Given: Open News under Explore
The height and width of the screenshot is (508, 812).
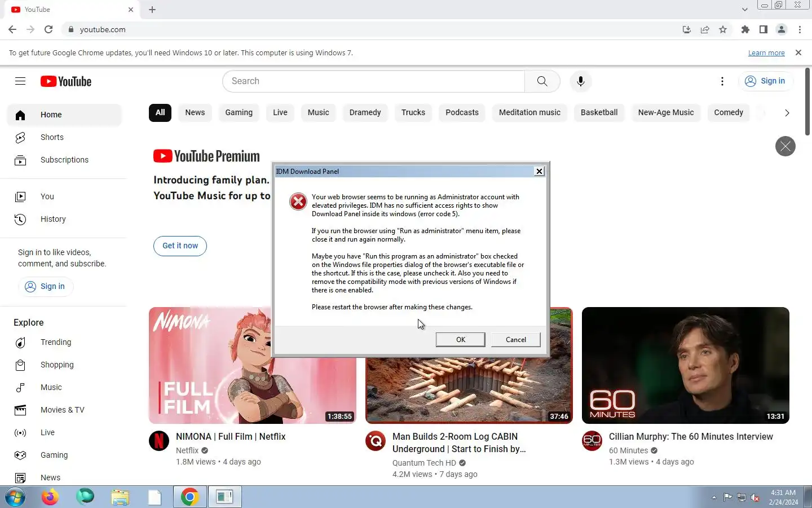Looking at the screenshot, I should click(64, 478).
